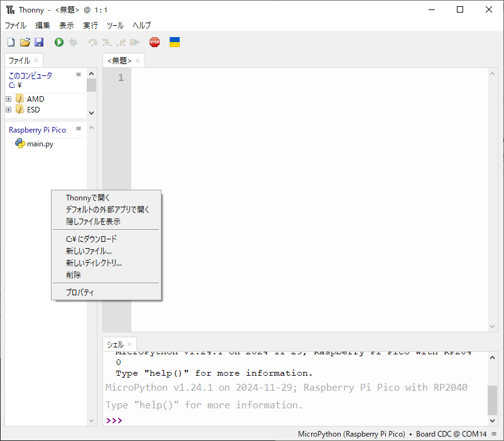This screenshot has width=504, height=441.
Task: Click the AMD folder icon
Action: [x=19, y=99]
